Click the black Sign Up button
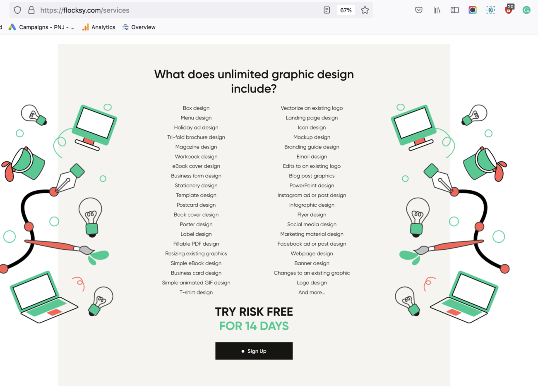538x392 pixels. (x=254, y=351)
